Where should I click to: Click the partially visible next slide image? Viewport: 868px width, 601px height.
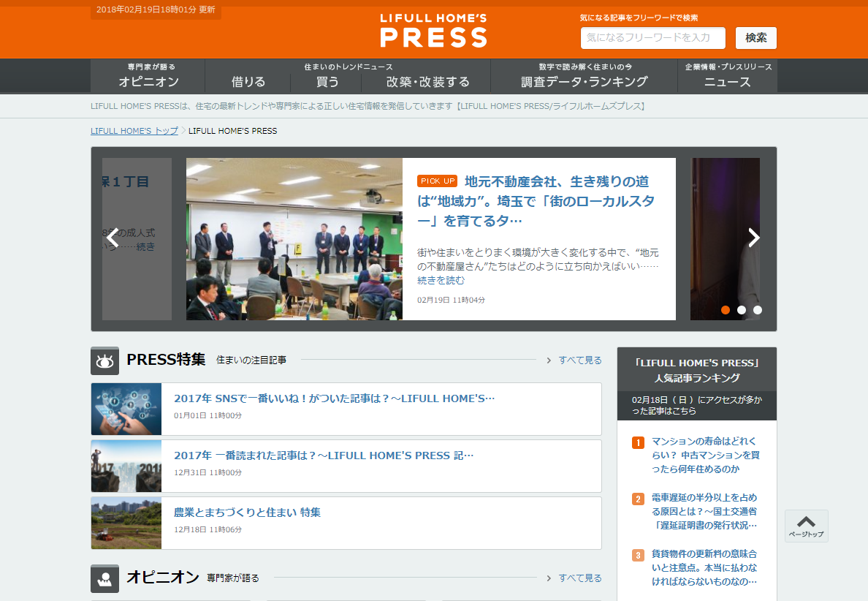pyautogui.click(x=726, y=239)
